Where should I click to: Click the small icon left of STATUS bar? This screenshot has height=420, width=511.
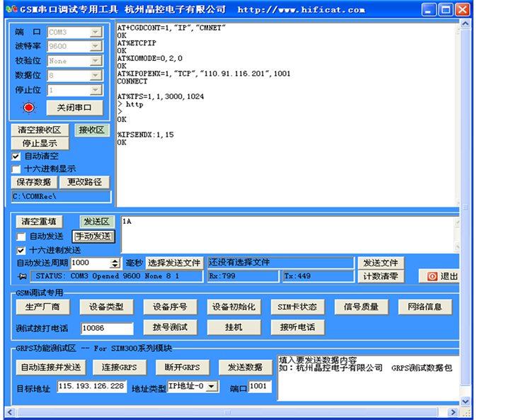(x=22, y=276)
